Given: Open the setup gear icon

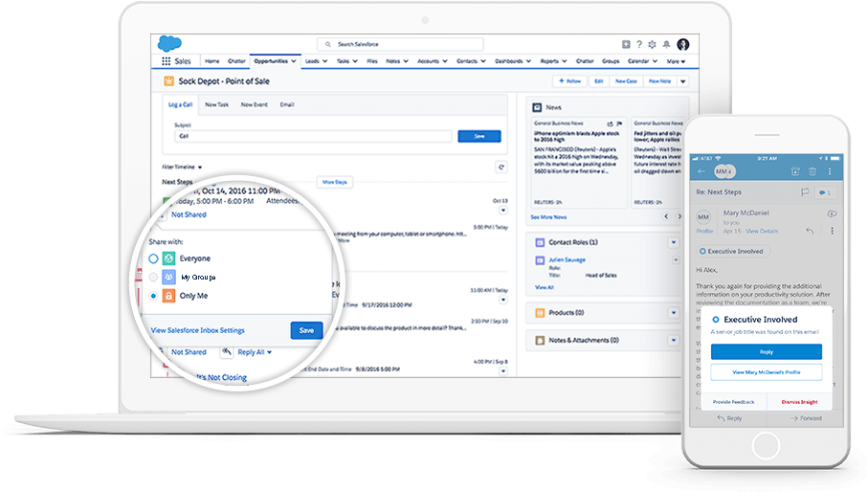Looking at the screenshot, I should point(652,44).
